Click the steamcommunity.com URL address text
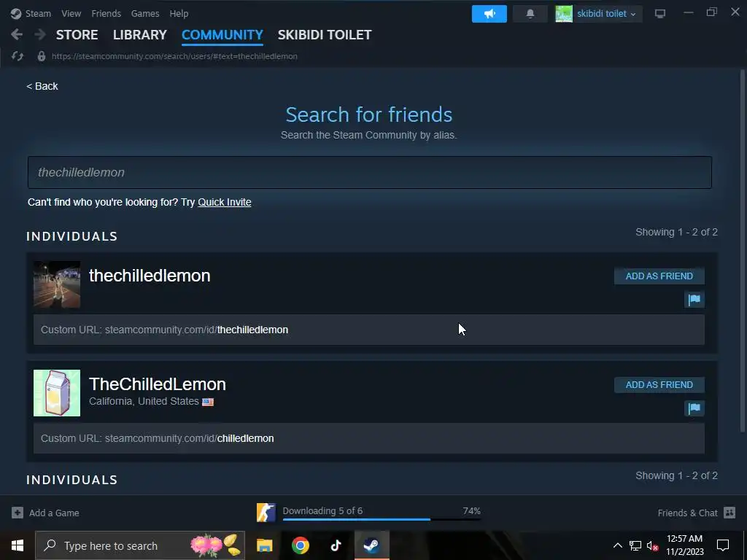This screenshot has height=560, width=747. point(174,56)
